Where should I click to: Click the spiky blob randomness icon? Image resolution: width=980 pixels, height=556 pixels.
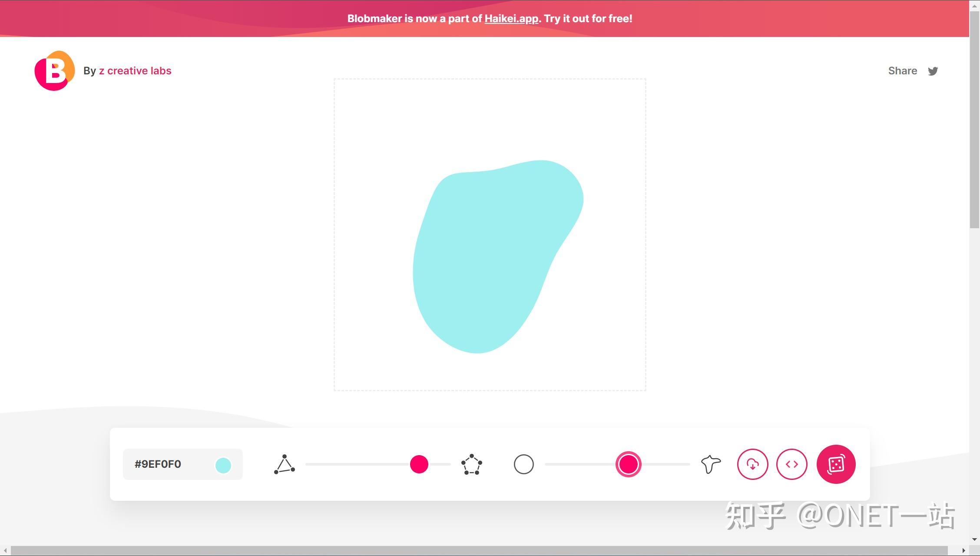[x=710, y=464]
